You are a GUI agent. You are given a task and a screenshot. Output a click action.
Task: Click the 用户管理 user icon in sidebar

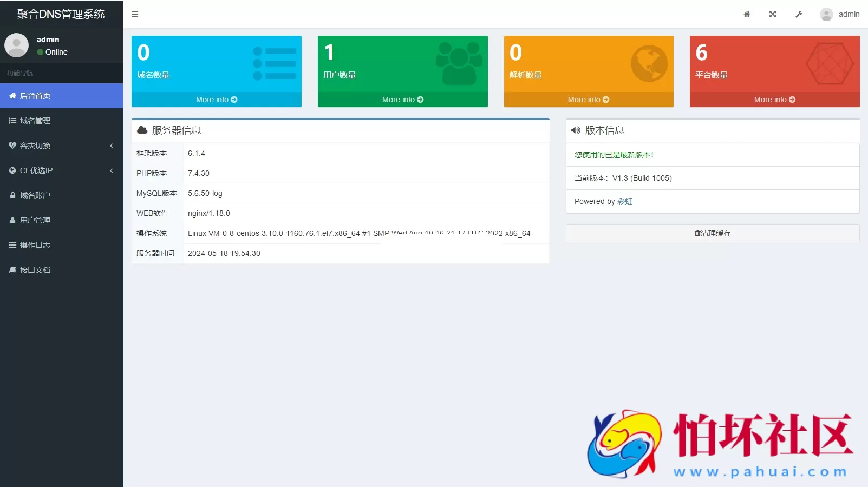[x=12, y=220]
